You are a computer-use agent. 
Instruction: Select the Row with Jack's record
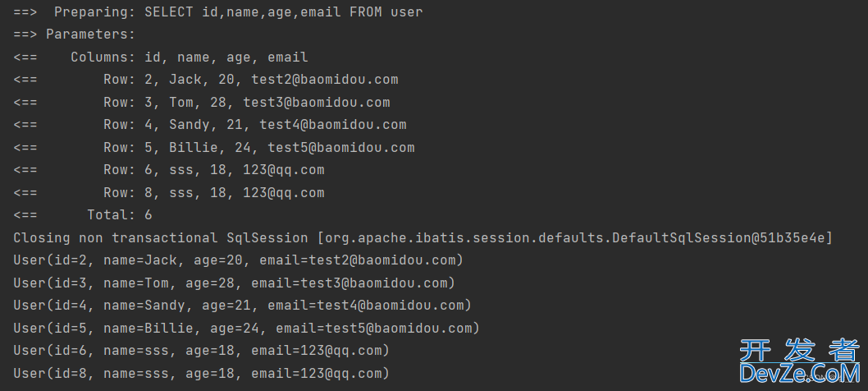[205, 80]
